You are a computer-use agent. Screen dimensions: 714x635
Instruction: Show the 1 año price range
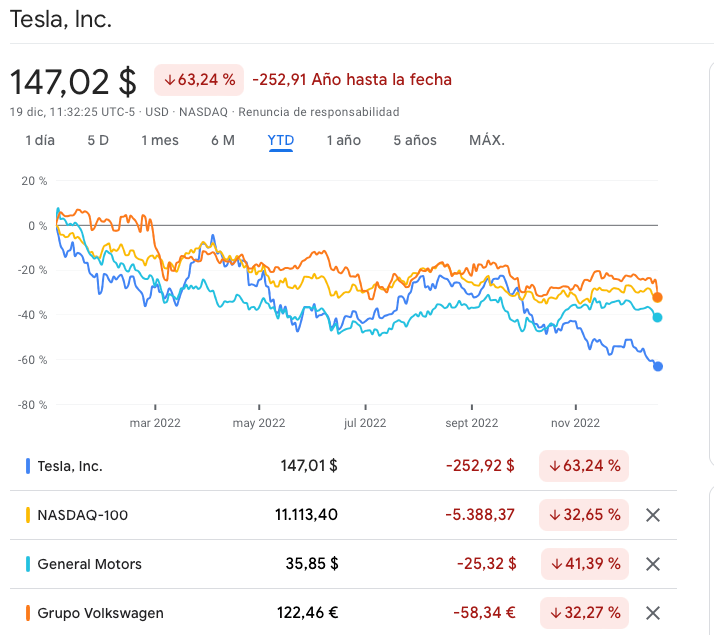click(x=343, y=140)
